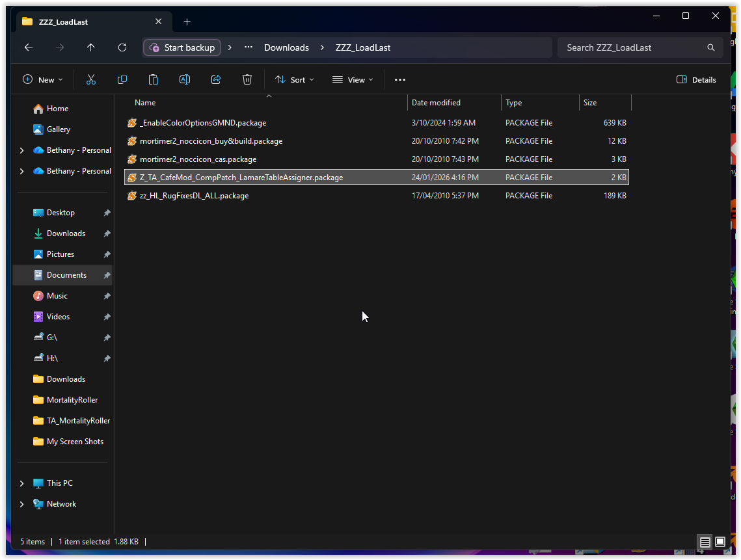Expand the This PC tree item
Image resolution: width=741 pixels, height=560 pixels.
(21, 483)
